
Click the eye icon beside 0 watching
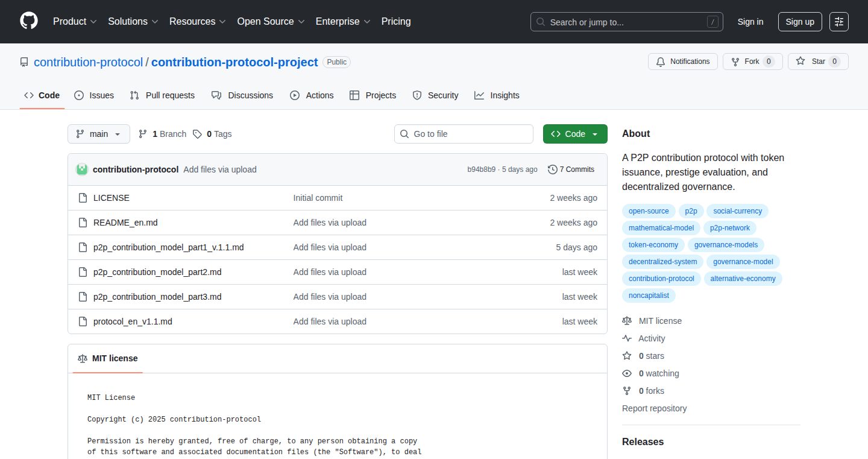tap(627, 373)
